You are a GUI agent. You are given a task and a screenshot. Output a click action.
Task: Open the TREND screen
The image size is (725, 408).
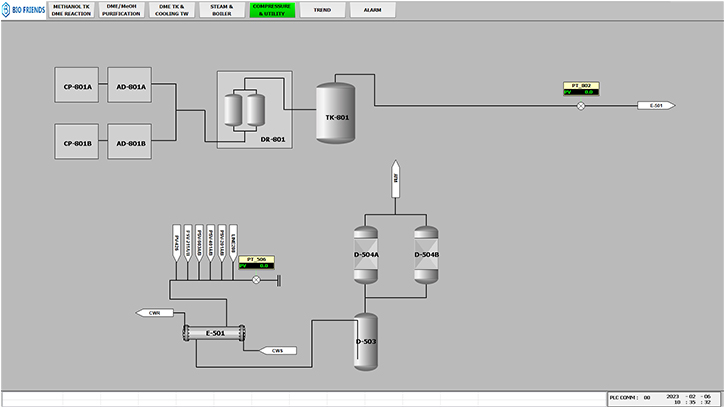[322, 10]
